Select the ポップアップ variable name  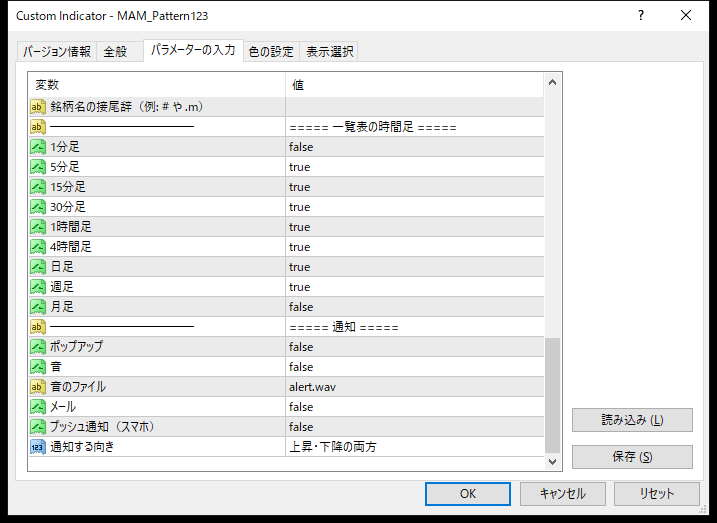[x=76, y=347]
